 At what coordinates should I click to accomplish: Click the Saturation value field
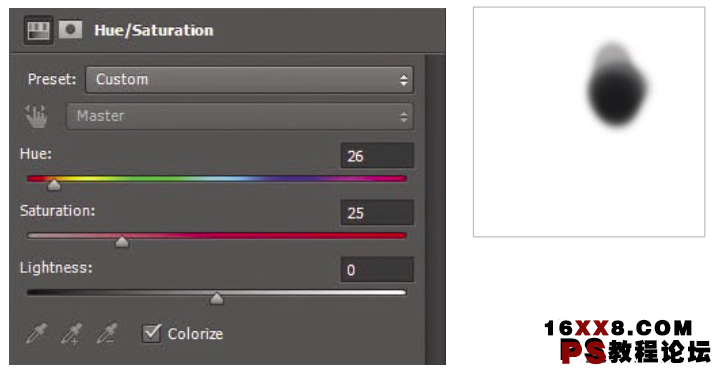point(377,212)
